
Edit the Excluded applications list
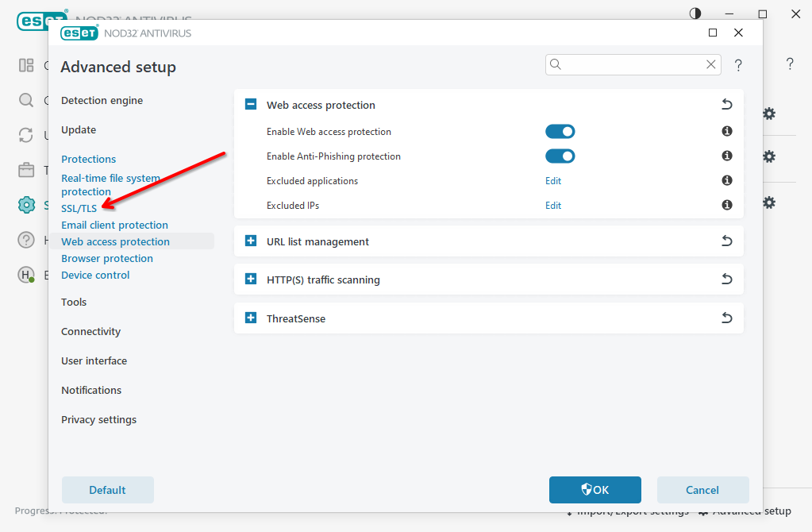pyautogui.click(x=553, y=181)
